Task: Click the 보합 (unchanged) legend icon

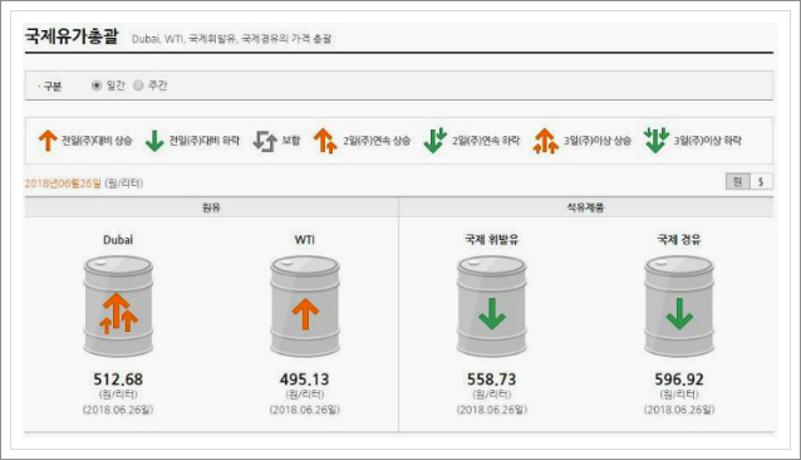Action: 265,141
